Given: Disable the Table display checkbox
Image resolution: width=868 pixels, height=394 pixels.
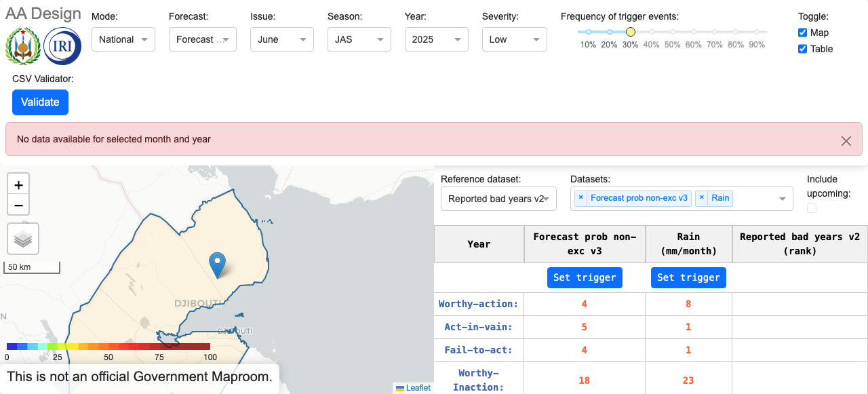Looking at the screenshot, I should click(802, 49).
